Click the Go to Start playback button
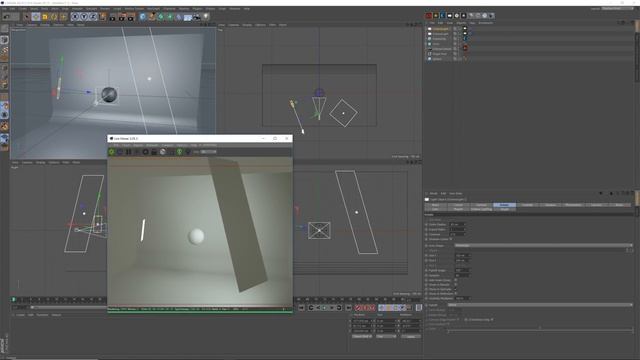The width and height of the screenshot is (640, 360). point(302,308)
